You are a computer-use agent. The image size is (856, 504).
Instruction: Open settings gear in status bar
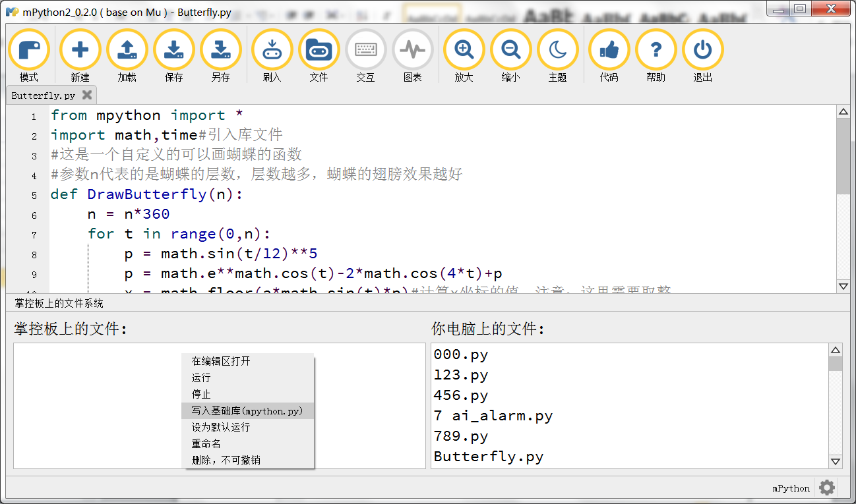coord(827,488)
